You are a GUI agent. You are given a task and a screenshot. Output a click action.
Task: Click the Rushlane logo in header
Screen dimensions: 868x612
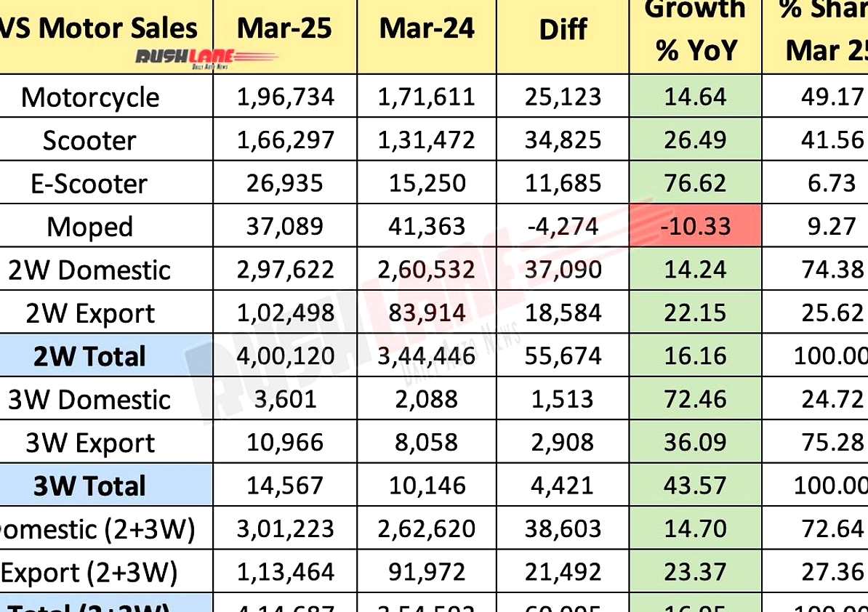[x=206, y=58]
